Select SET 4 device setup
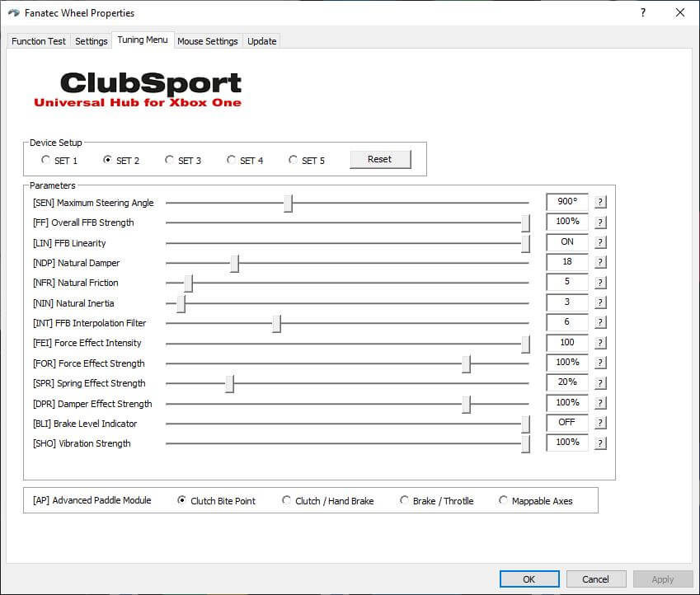Screen dimensions: 700x595 pos(245,160)
